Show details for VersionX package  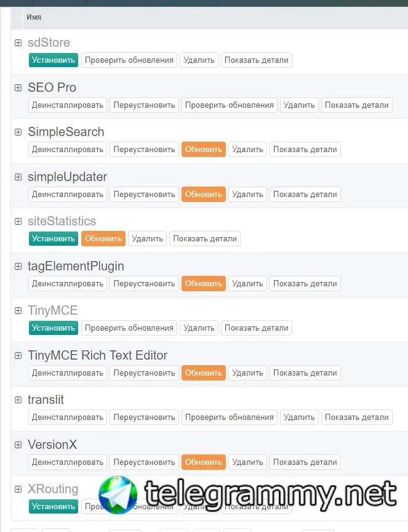click(x=305, y=462)
